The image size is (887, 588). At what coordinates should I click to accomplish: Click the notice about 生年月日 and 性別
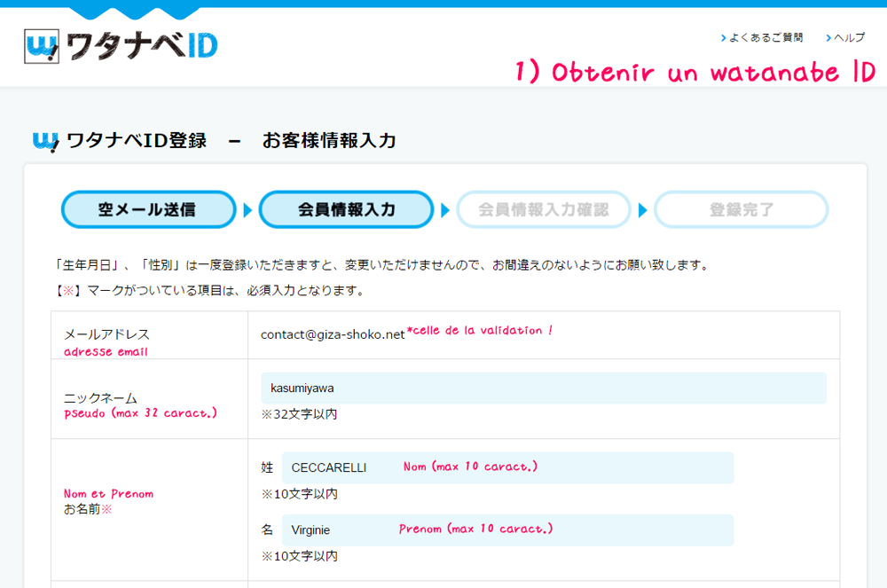coord(381,264)
